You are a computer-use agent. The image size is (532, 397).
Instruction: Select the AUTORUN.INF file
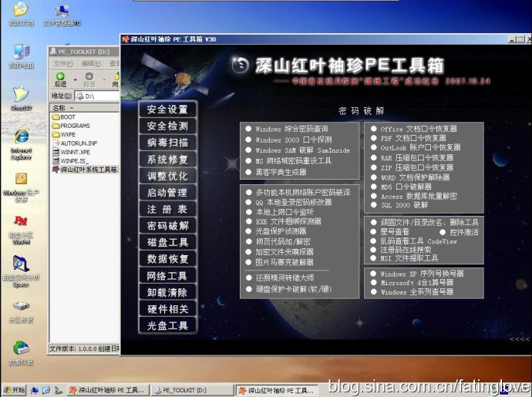point(75,143)
